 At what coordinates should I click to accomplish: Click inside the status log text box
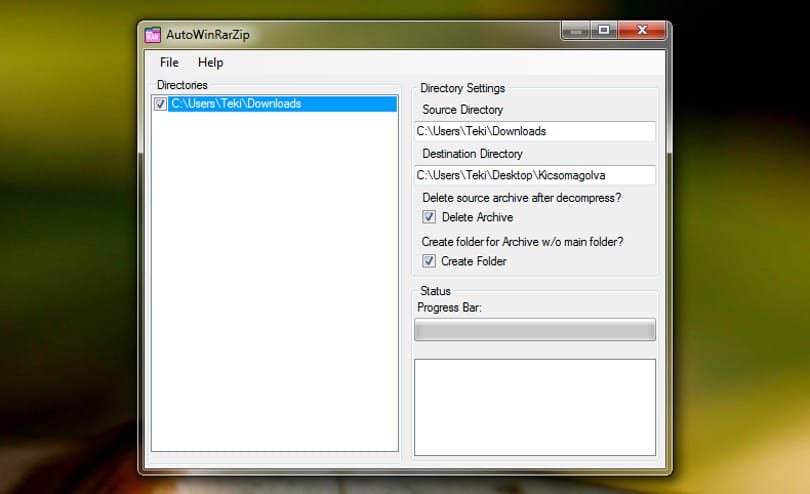click(x=535, y=408)
